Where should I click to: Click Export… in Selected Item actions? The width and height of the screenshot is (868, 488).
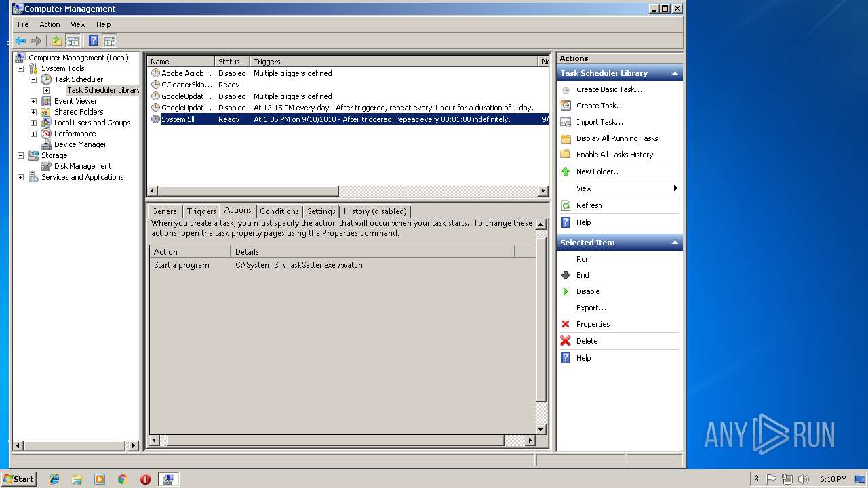(591, 308)
